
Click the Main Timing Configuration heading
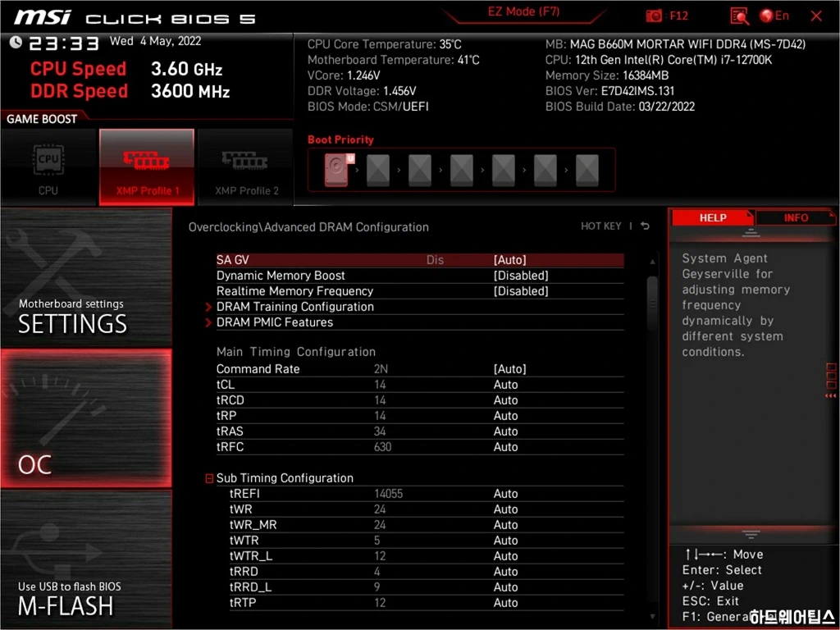click(295, 351)
